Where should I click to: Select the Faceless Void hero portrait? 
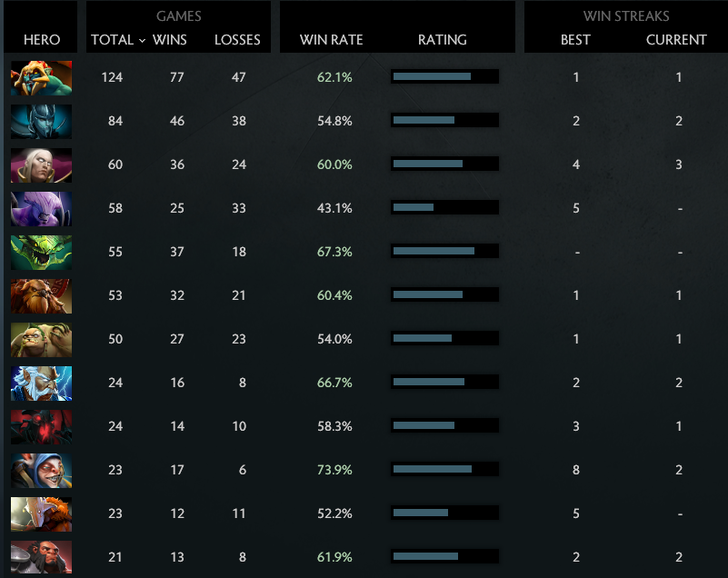[41, 207]
